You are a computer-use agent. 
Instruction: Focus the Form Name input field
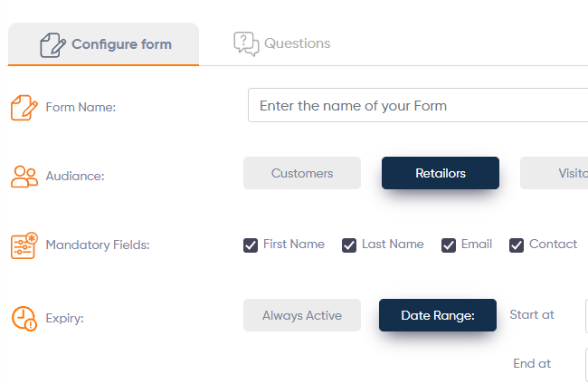pos(418,105)
